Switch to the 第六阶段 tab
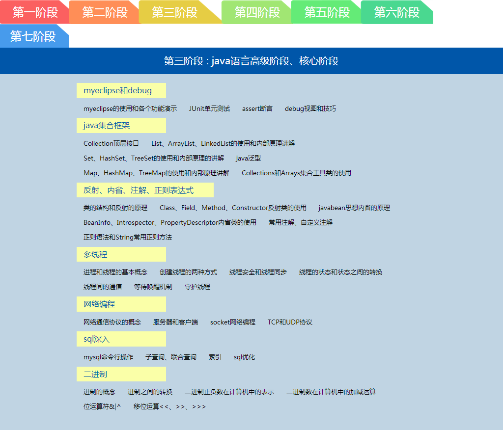 396,12
